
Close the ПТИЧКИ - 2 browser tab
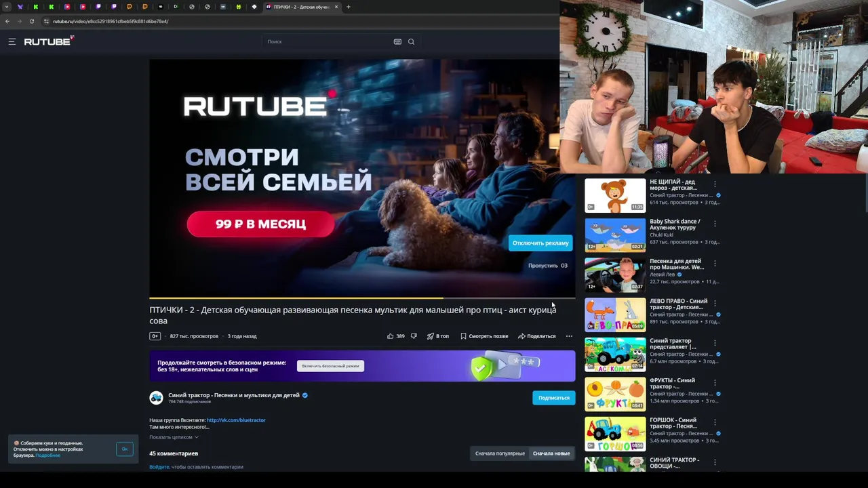tap(336, 7)
